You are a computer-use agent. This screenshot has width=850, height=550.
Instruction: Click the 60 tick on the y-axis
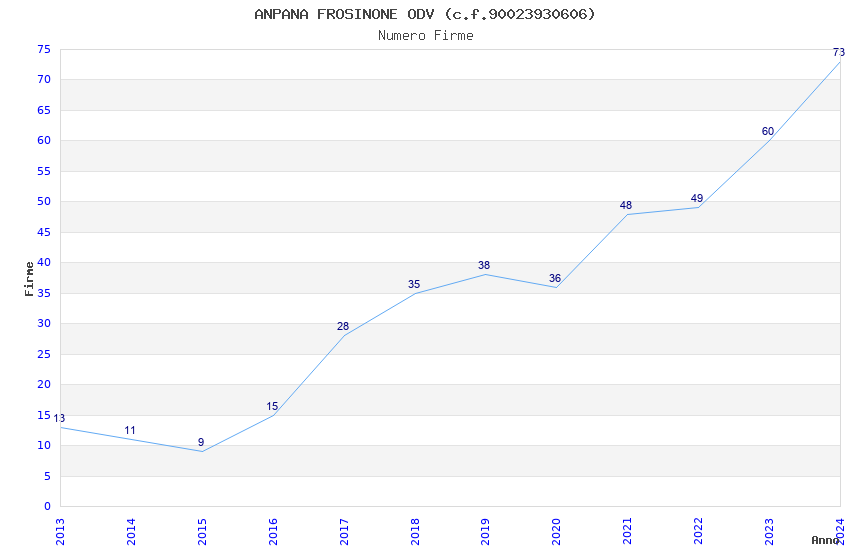[44, 140]
